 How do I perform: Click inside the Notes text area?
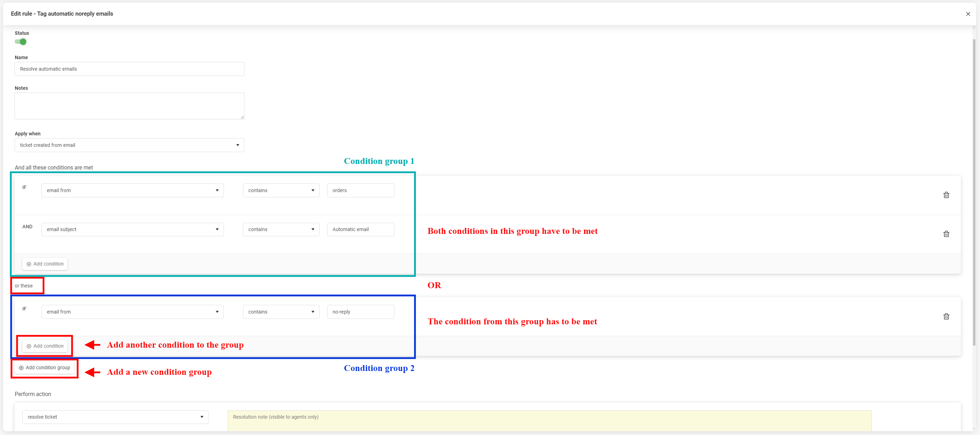pos(130,106)
